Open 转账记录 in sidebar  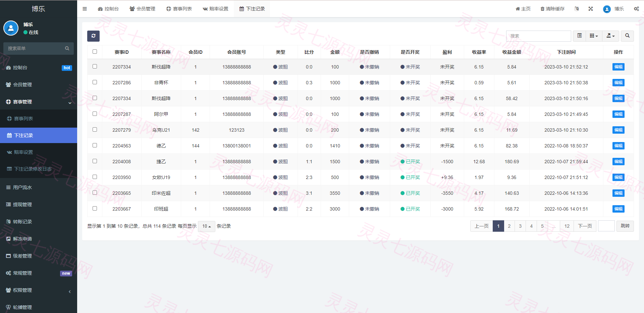tap(39, 222)
